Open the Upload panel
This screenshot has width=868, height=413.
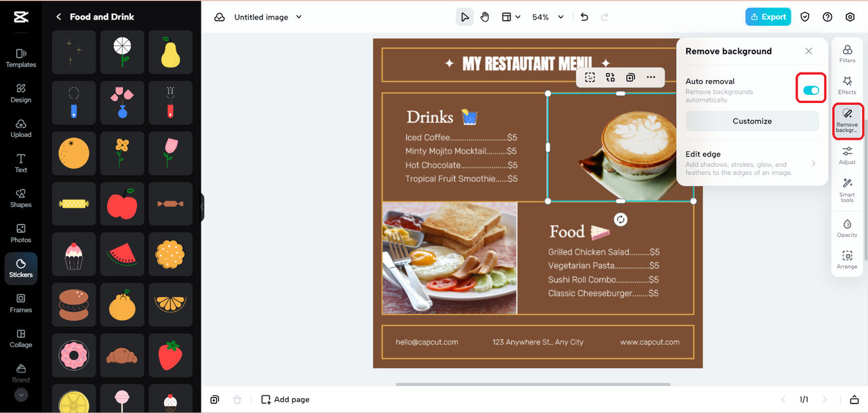pyautogui.click(x=21, y=128)
